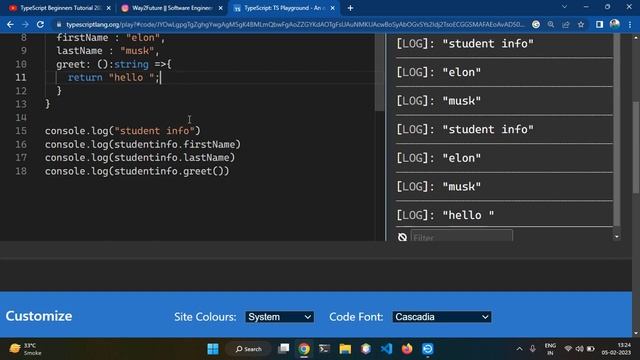Click line 18 console.log(studentinfo.greet())
This screenshot has width=640, height=360.
[137, 171]
